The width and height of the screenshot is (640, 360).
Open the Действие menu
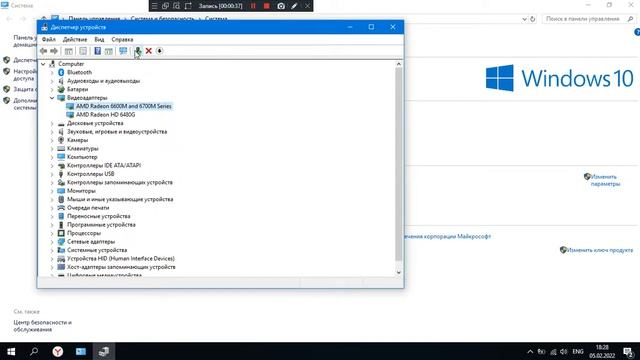pos(75,40)
